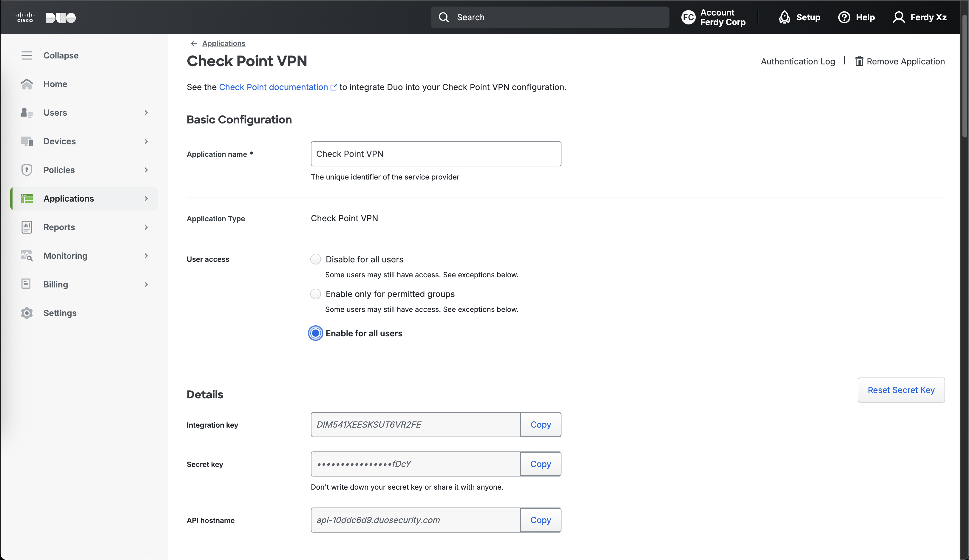Expand the Reports sidebar chevron
Screen dimensions: 969x560
click(x=146, y=227)
